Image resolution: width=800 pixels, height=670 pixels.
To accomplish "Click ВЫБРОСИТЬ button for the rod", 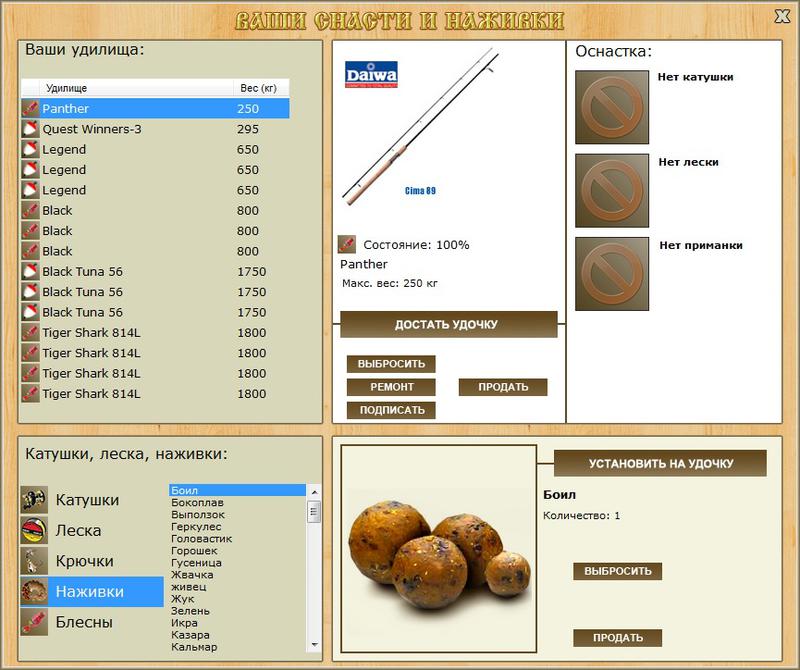I will [391, 364].
